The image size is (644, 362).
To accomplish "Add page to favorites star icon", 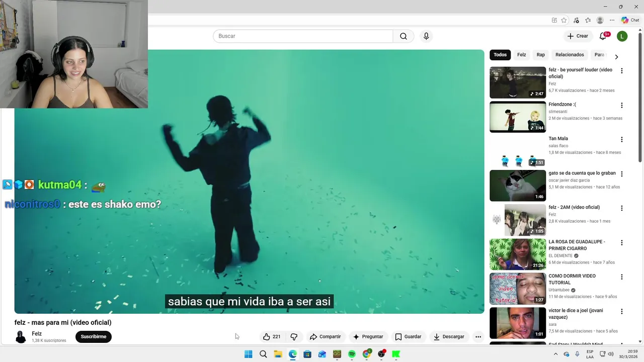I will [x=564, y=21].
